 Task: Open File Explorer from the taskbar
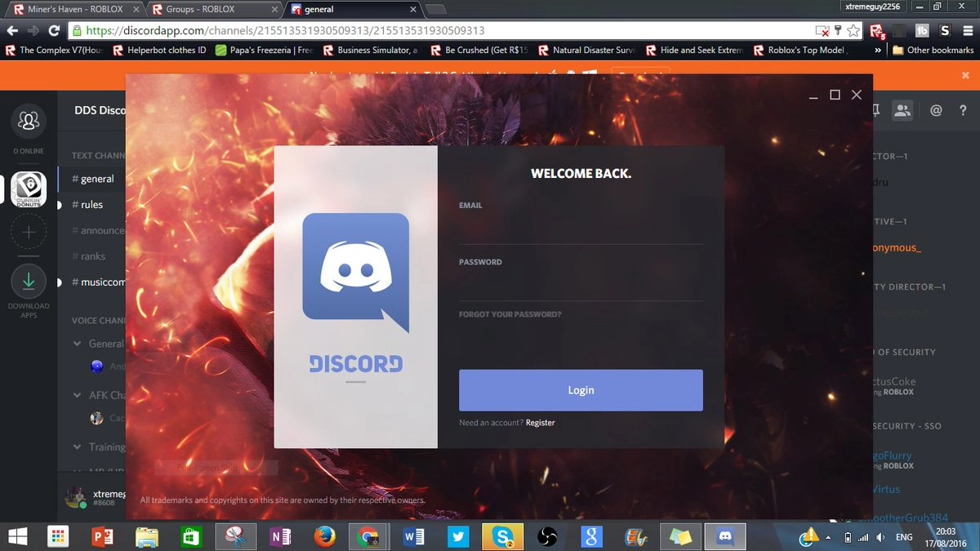(x=147, y=536)
